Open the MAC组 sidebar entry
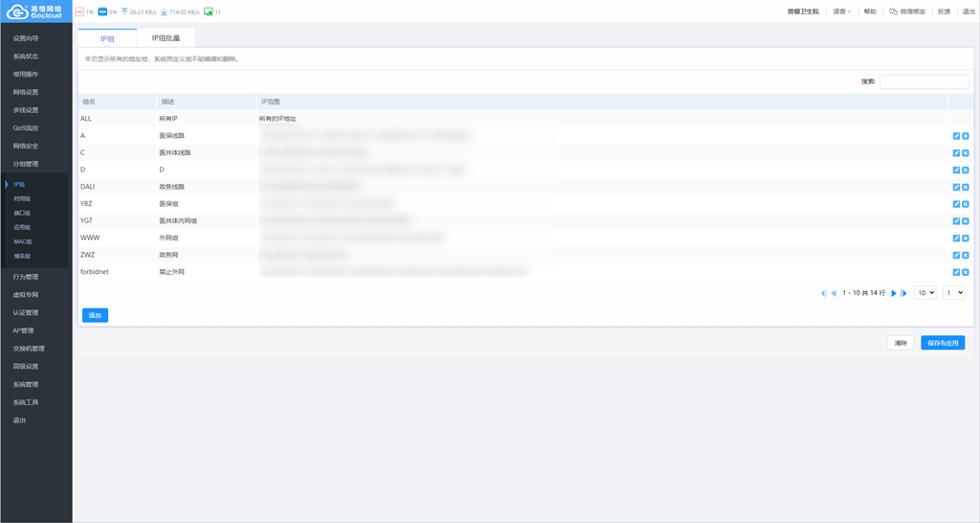 coord(22,242)
